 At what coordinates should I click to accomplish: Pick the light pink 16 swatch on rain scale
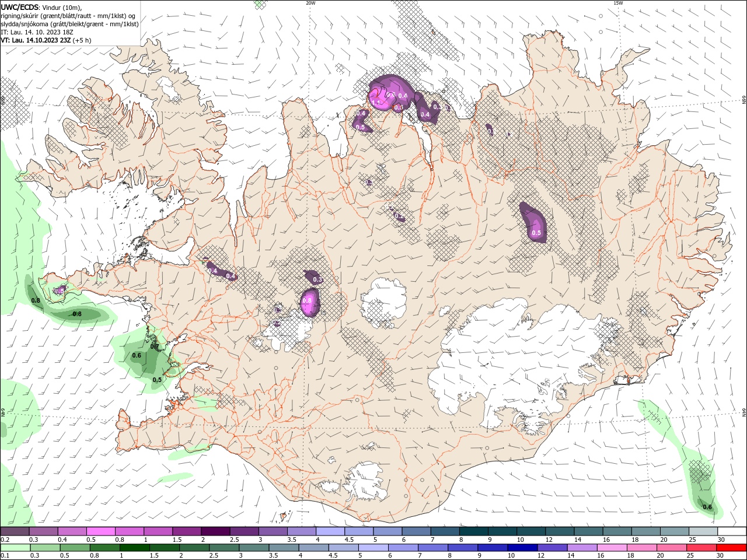[x=612, y=548]
